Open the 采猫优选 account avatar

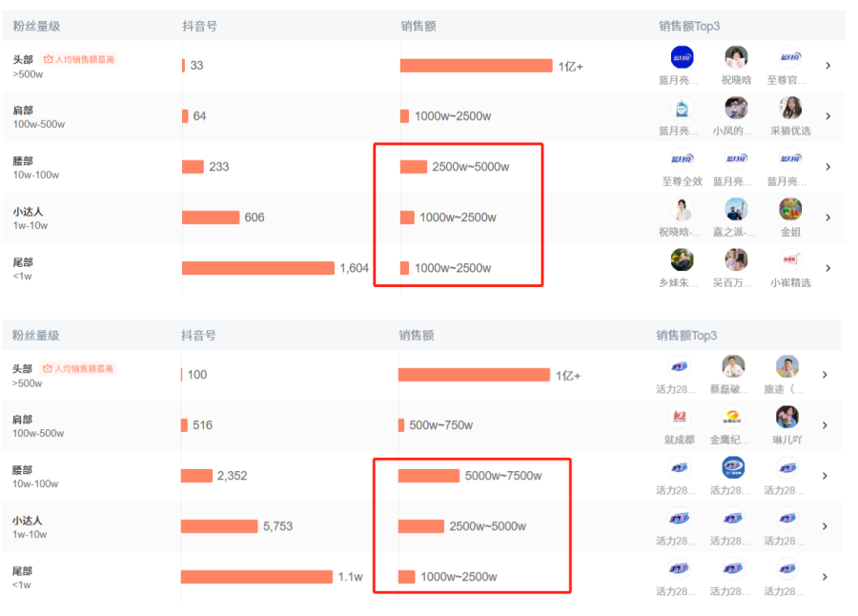click(x=789, y=108)
